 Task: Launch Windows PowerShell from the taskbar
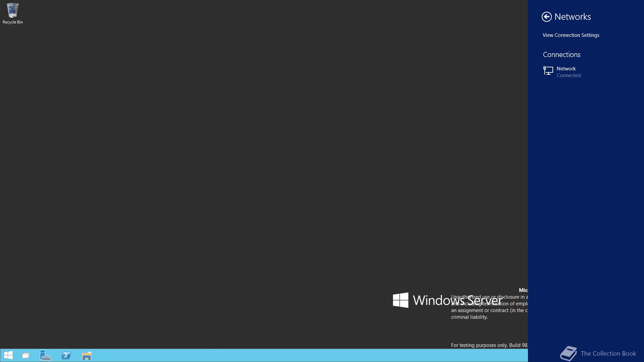[66, 355]
